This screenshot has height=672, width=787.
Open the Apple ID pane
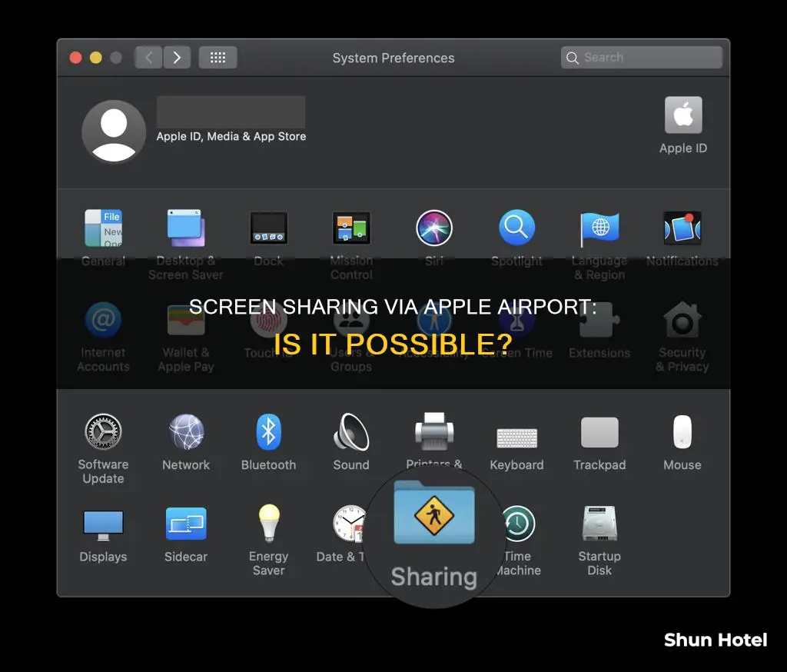coord(683,115)
